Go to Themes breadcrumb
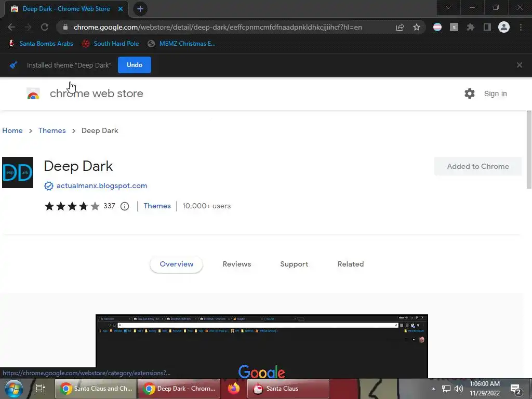Image resolution: width=532 pixels, height=399 pixels. [52, 130]
